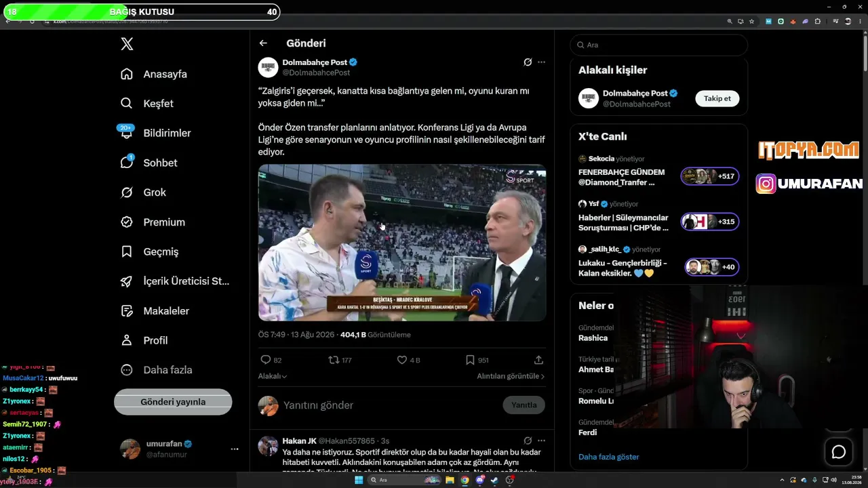This screenshot has height=488, width=868.
Task: Click the X logo in the sidebar
Action: click(x=127, y=44)
